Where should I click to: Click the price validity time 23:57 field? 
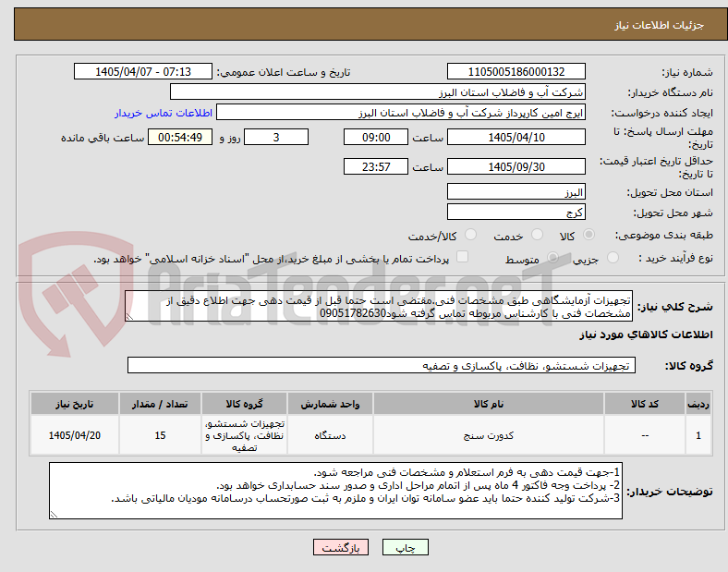pos(376,166)
